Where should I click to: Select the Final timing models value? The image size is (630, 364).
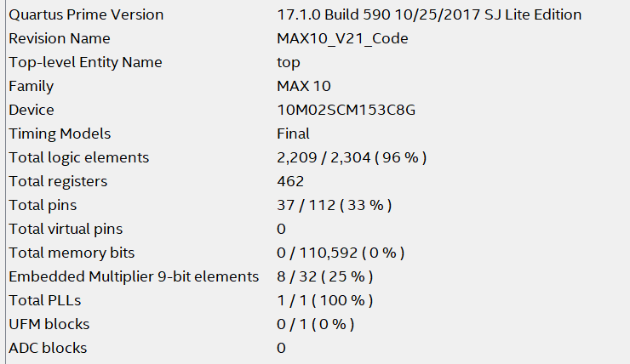293,134
